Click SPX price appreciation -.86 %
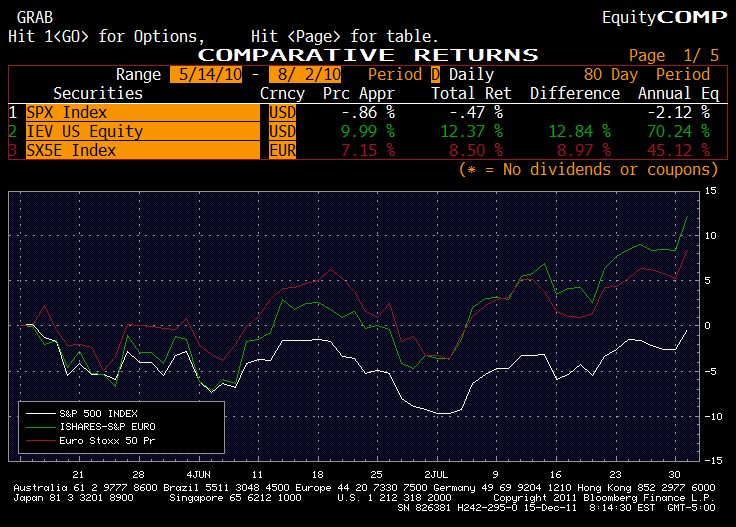Image resolution: width=736 pixels, height=527 pixels. point(368,113)
